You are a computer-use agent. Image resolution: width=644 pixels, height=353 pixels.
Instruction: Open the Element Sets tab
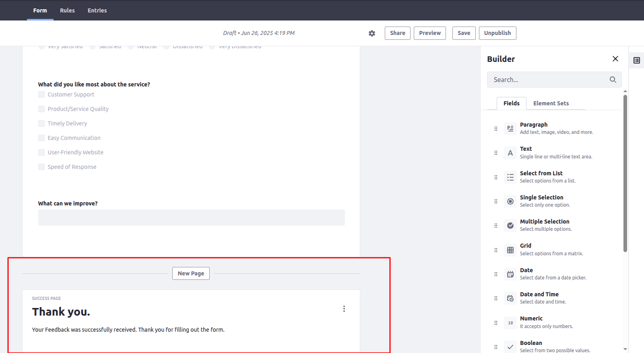(551, 103)
